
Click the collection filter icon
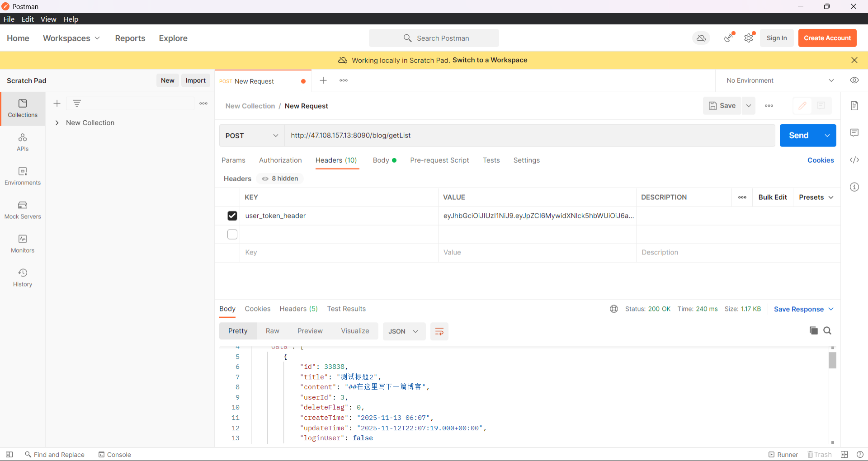tap(77, 103)
